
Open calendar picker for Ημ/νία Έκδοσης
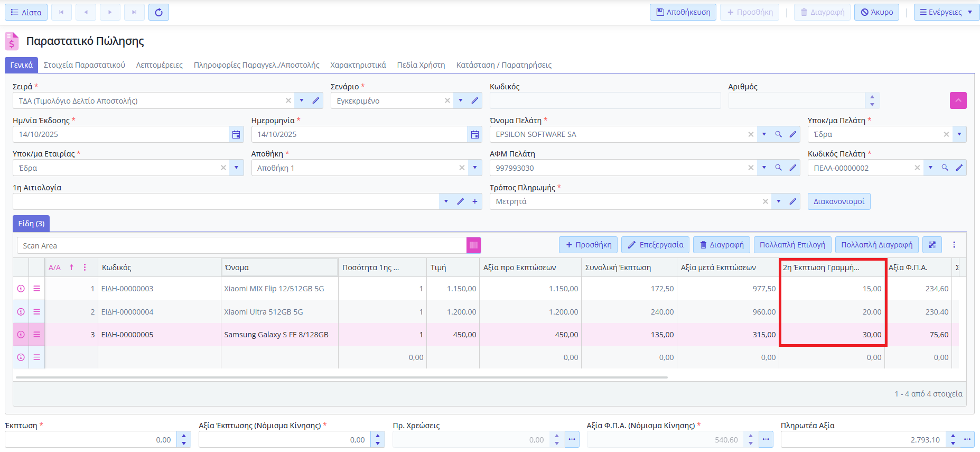click(x=236, y=135)
